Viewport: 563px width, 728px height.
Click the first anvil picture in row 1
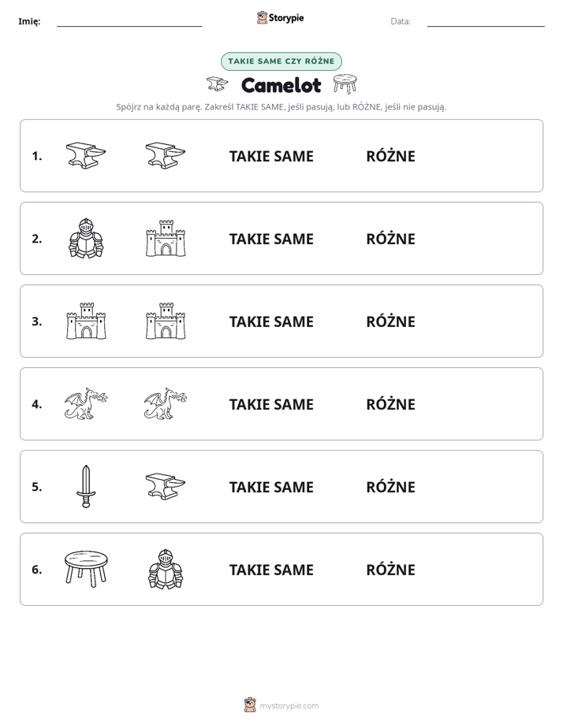pos(86,155)
